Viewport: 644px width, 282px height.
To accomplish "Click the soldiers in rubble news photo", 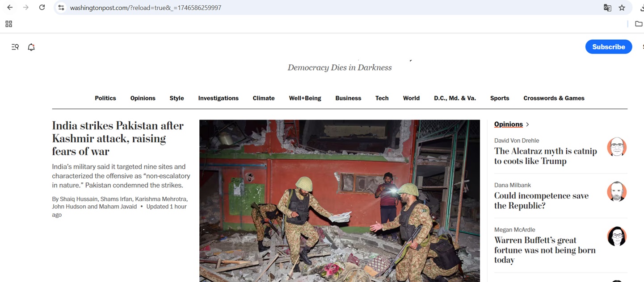I will point(339,201).
